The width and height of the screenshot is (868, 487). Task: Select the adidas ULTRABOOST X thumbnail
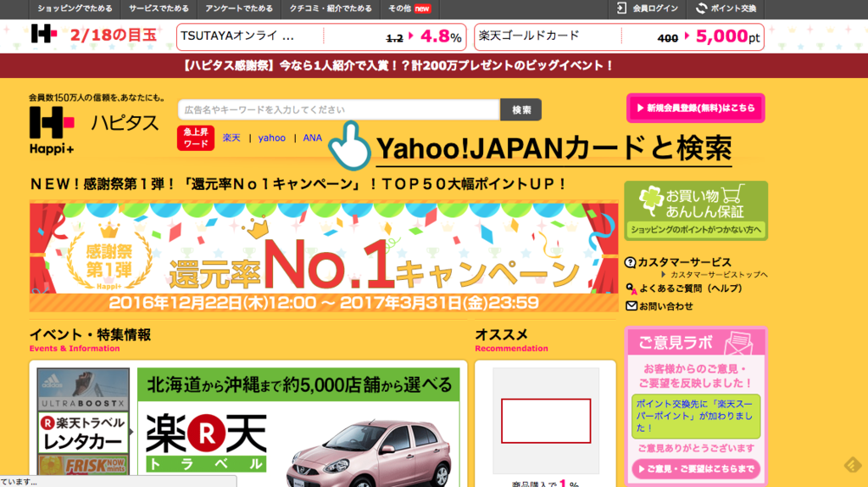tap(83, 389)
